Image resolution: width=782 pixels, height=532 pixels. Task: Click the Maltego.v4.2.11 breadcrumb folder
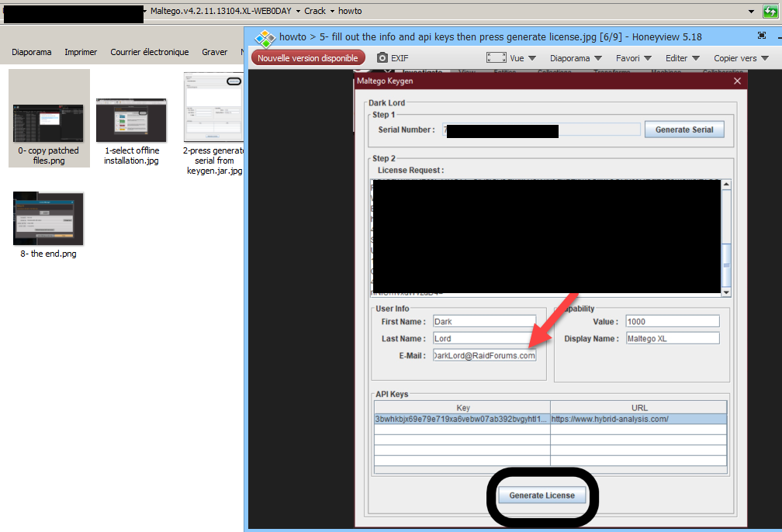click(x=220, y=11)
